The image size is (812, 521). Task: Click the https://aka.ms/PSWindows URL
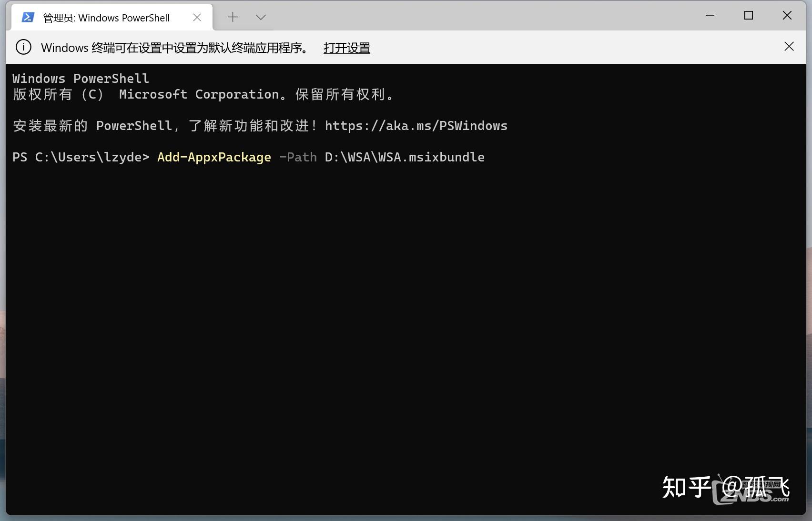pyautogui.click(x=416, y=126)
